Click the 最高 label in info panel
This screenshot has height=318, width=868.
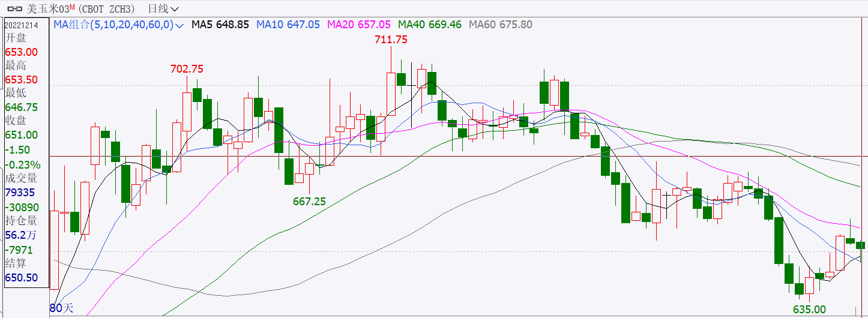[16, 65]
